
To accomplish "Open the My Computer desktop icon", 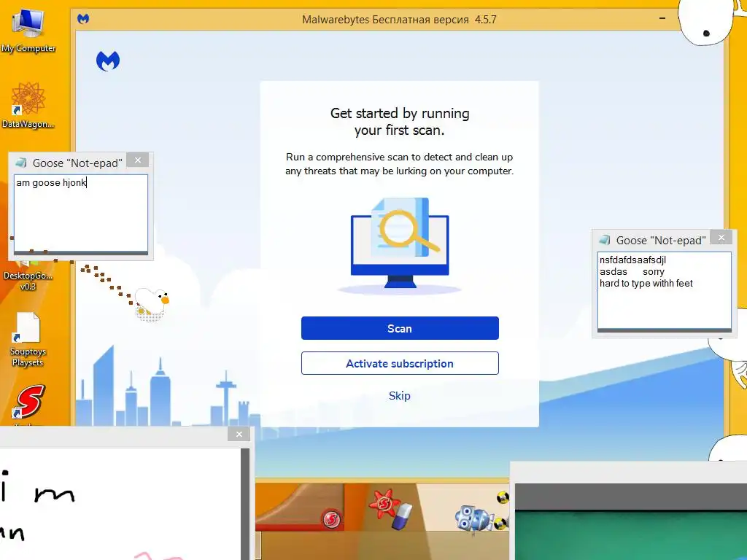I will (28, 29).
